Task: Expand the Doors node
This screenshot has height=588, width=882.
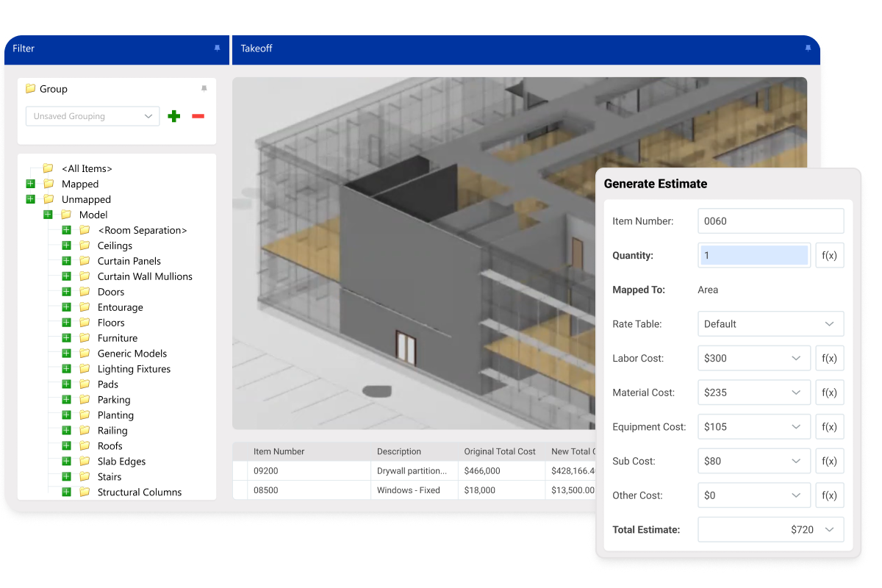Action: 66,292
